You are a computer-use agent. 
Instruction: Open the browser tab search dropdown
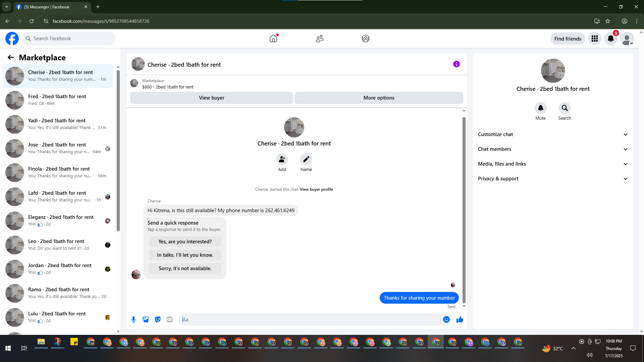7,7
